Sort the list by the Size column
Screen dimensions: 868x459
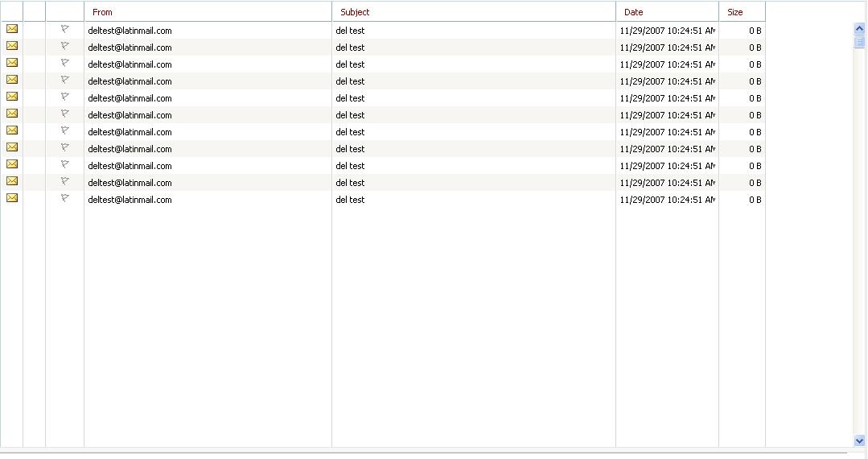(x=734, y=12)
